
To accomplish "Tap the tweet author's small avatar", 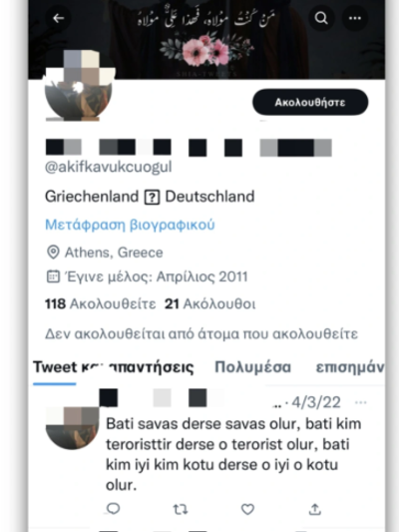I will click(72, 428).
